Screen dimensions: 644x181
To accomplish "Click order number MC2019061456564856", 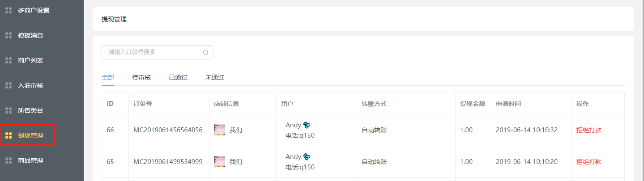I will [x=168, y=130].
